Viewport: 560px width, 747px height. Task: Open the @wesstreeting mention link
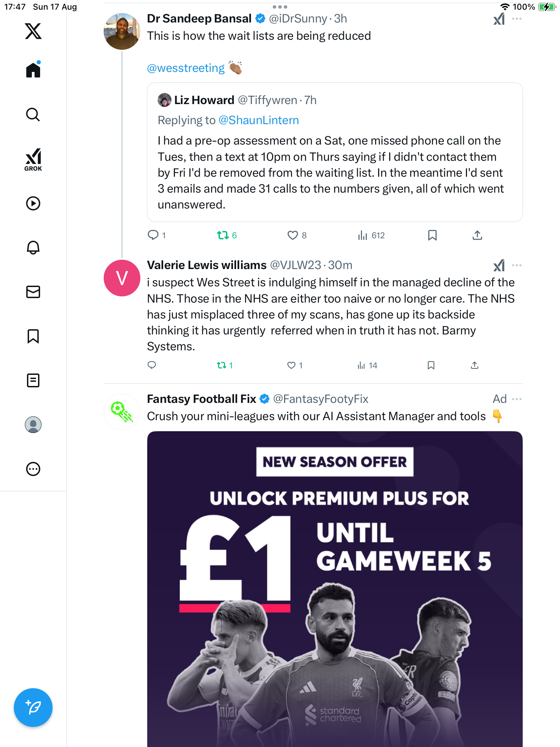pos(186,68)
